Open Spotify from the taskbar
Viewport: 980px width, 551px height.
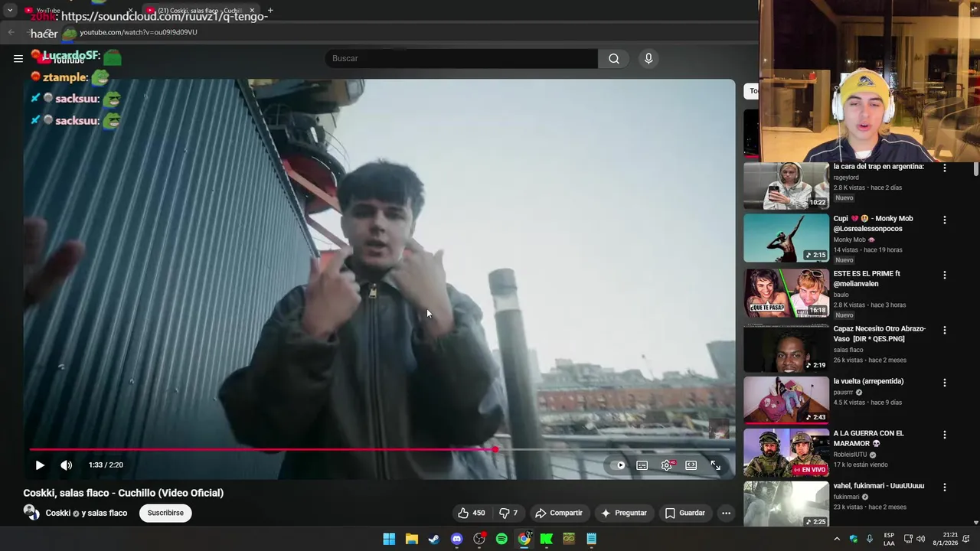(501, 539)
